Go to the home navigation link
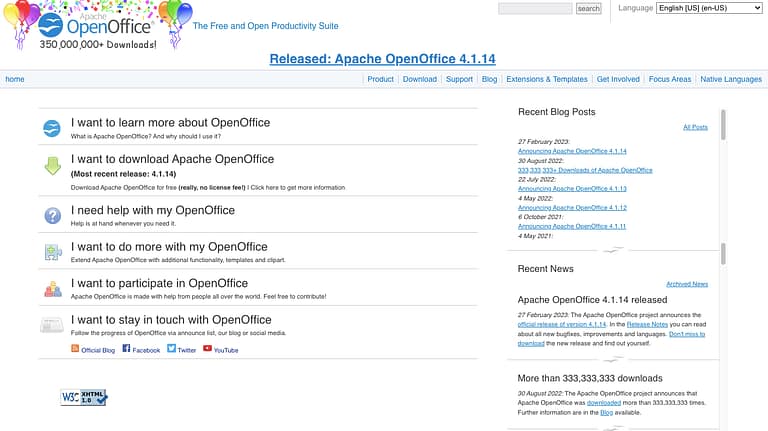The width and height of the screenshot is (768, 431). (15, 79)
